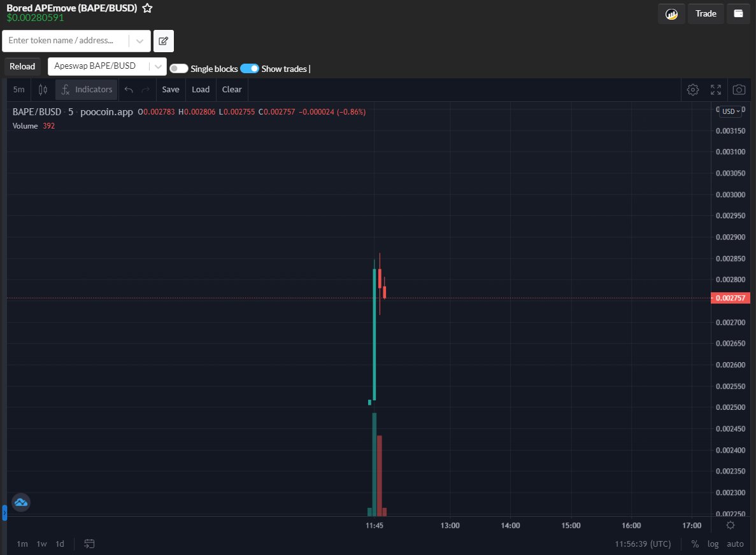The image size is (756, 555).
Task: Save the chart layout
Action: pos(171,90)
